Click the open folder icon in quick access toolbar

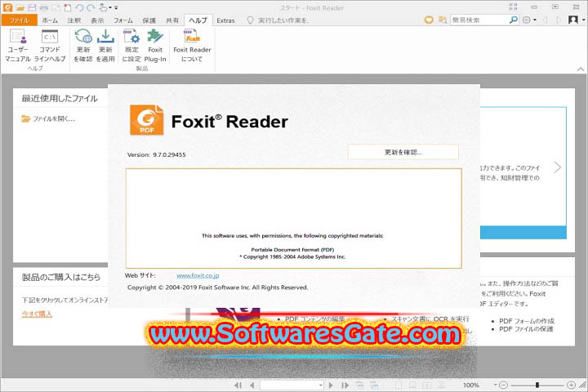(x=20, y=7)
